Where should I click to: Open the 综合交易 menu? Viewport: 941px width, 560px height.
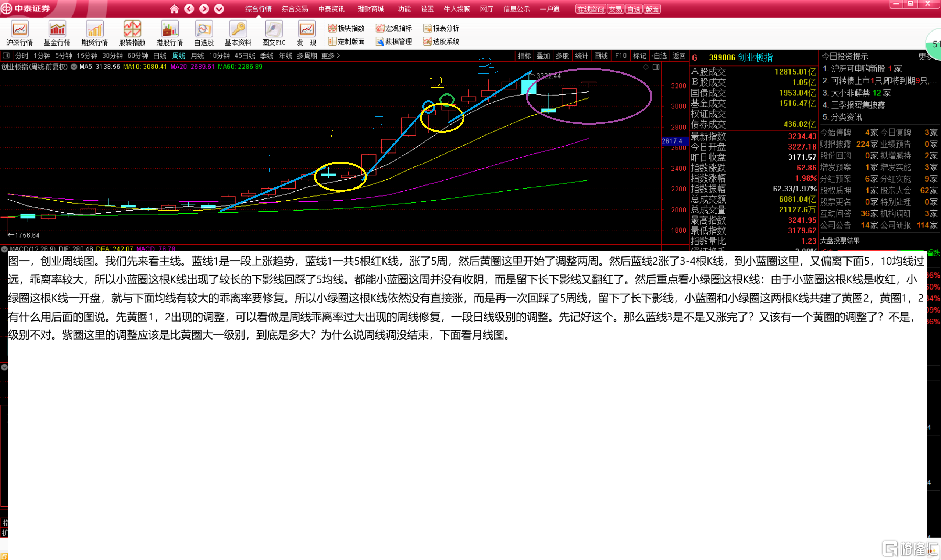coord(295,9)
